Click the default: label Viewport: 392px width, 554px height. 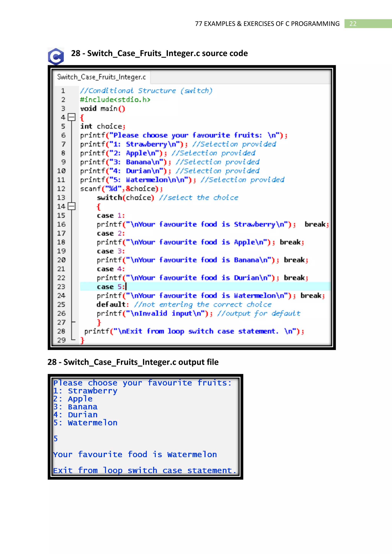113,304
